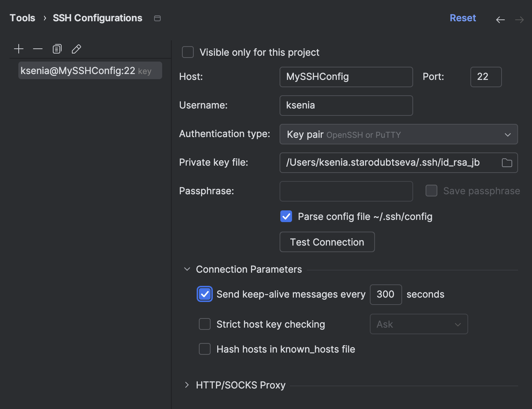The image size is (532, 409).
Task: Open the strict host key Ask dropdown
Action: click(x=419, y=324)
